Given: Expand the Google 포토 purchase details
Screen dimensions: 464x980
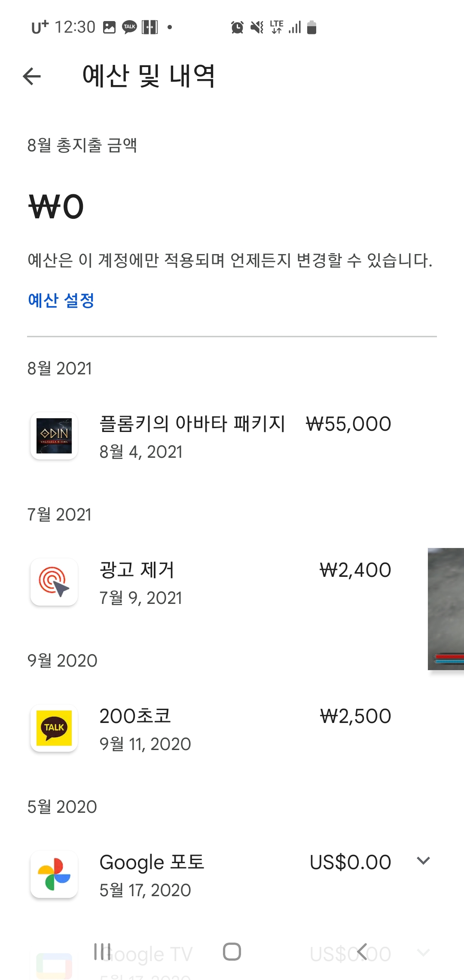Looking at the screenshot, I should (x=423, y=861).
